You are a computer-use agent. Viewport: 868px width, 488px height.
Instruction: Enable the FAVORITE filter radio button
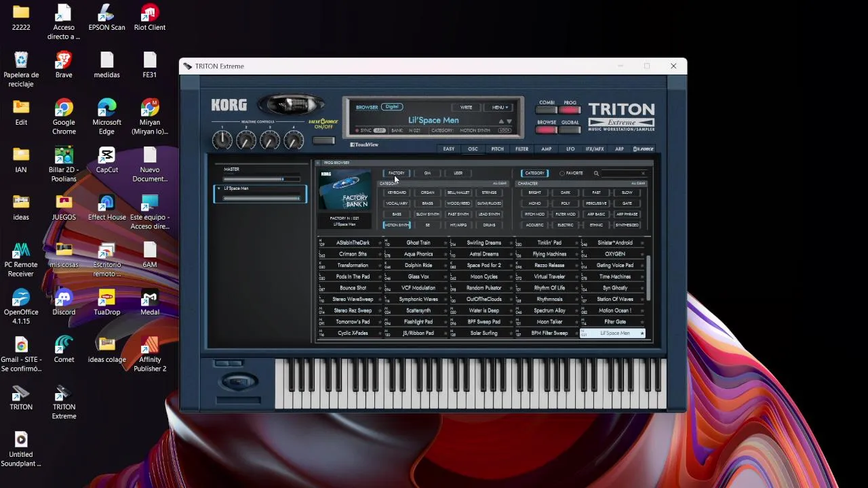pos(562,174)
